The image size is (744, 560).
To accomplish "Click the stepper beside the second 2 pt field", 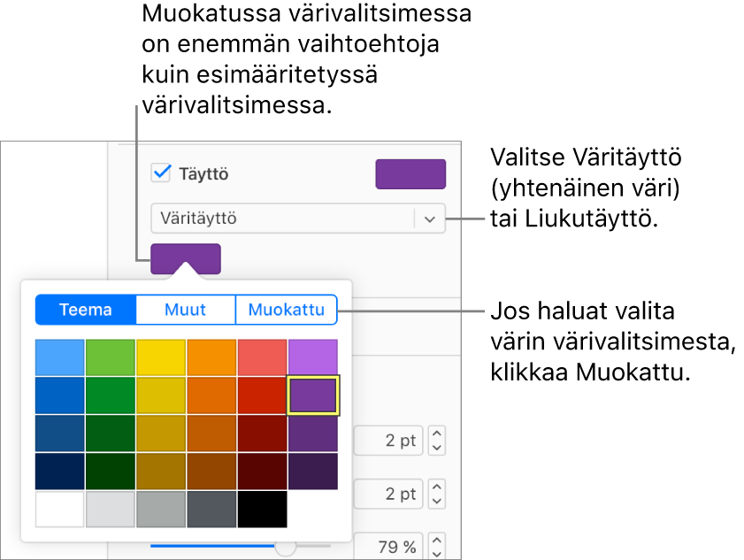I will point(436,493).
